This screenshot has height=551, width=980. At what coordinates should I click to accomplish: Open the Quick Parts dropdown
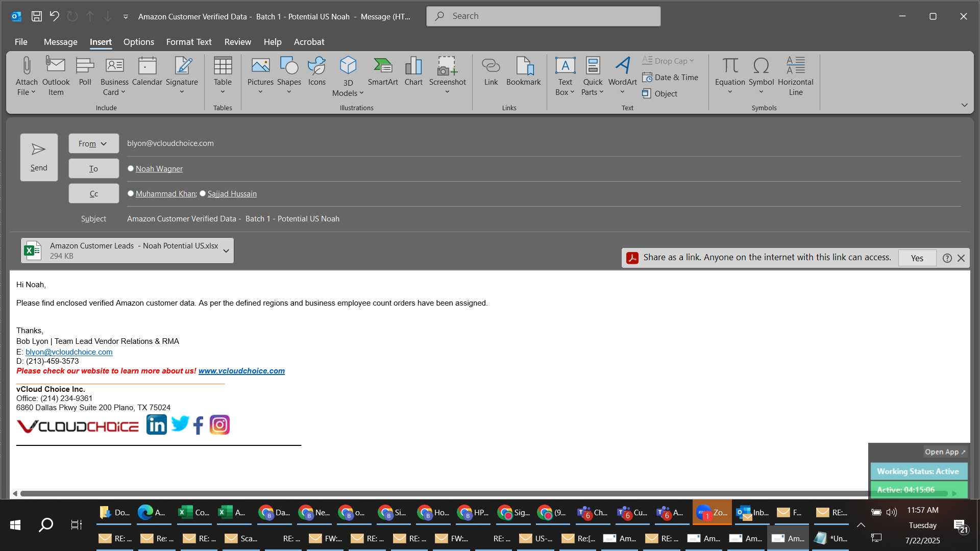point(593,92)
